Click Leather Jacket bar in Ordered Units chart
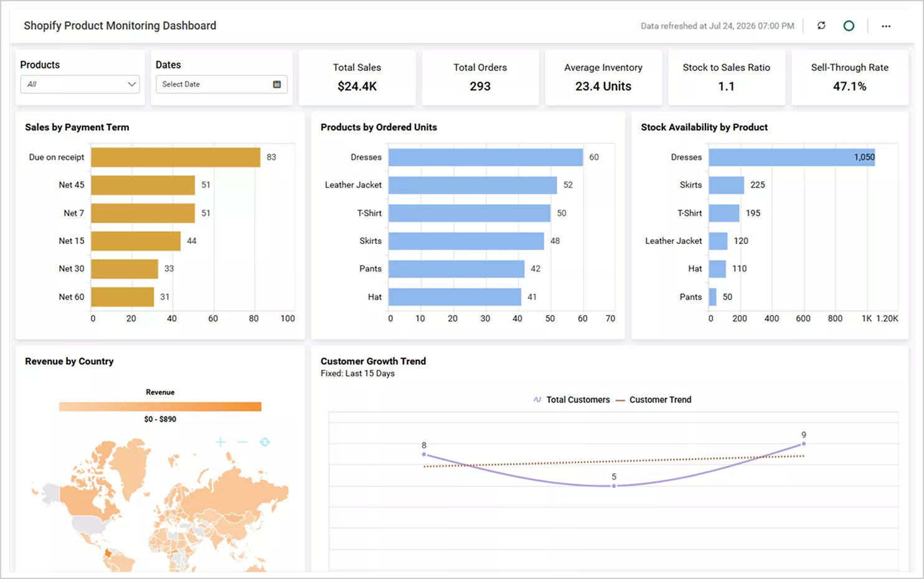Image resolution: width=924 pixels, height=579 pixels. point(473,185)
